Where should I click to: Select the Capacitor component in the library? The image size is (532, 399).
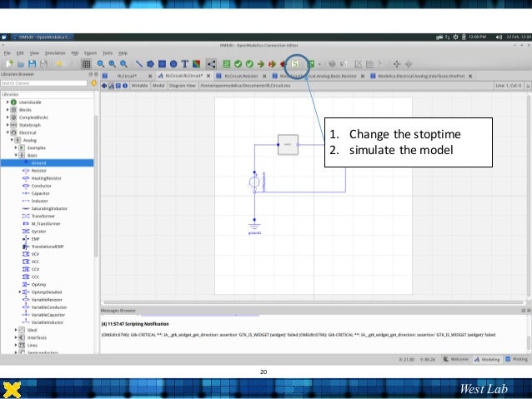tap(40, 192)
